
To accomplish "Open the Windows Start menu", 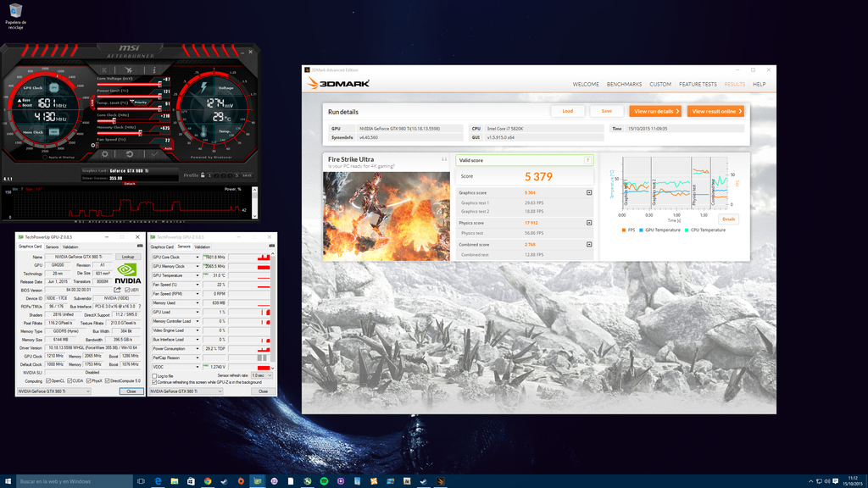I will 8,481.
